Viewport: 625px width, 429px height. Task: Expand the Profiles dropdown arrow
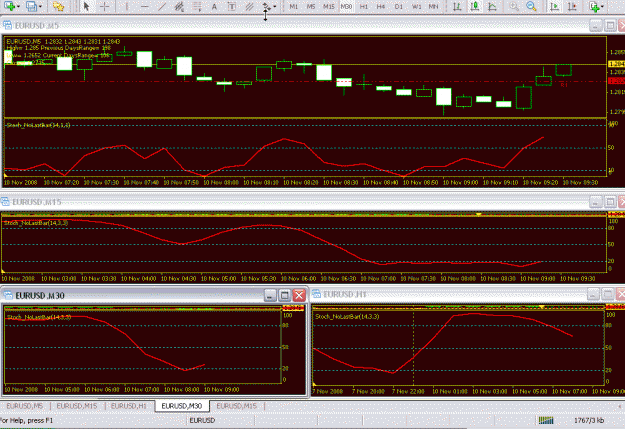[40, 6]
